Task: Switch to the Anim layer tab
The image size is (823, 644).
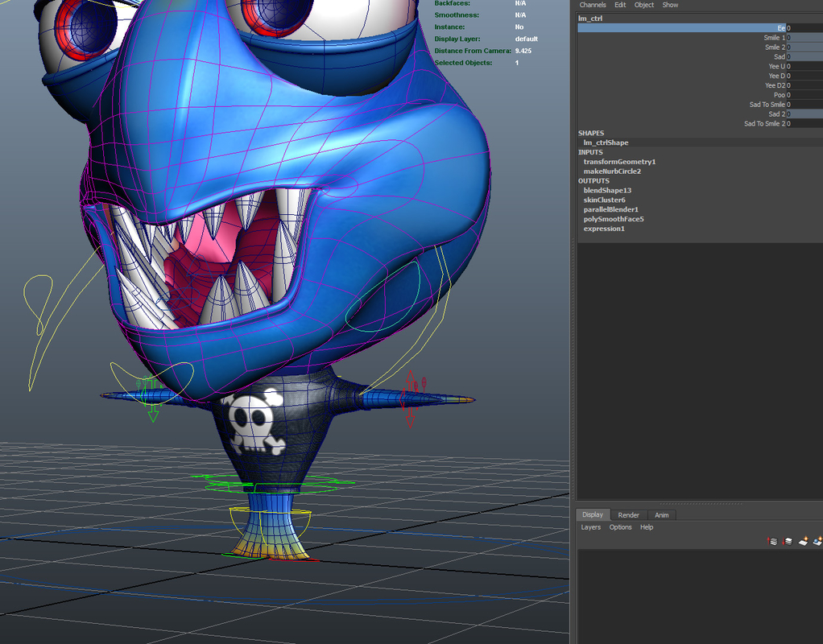Action: pos(661,515)
